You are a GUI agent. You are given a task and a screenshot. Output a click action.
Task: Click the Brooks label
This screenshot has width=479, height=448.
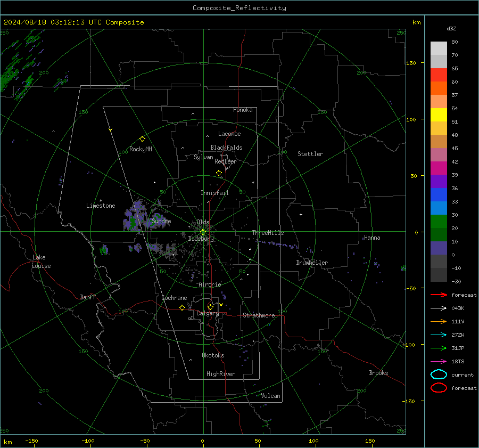(x=378, y=373)
